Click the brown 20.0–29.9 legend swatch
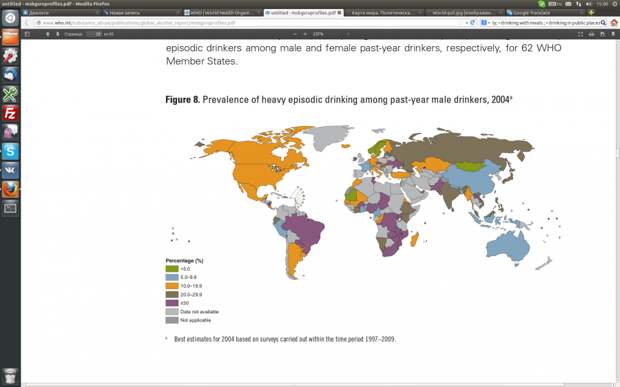Image resolution: width=620 pixels, height=387 pixels. [x=172, y=294]
